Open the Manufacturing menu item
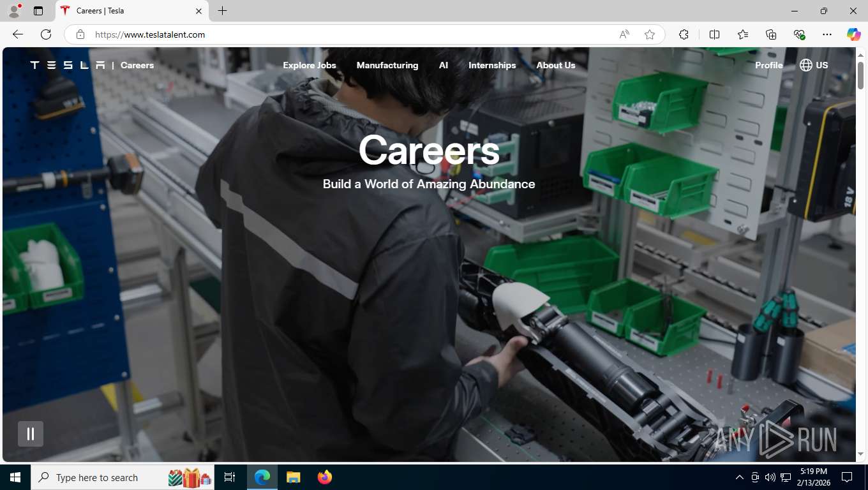This screenshot has height=490, width=868. [x=387, y=65]
